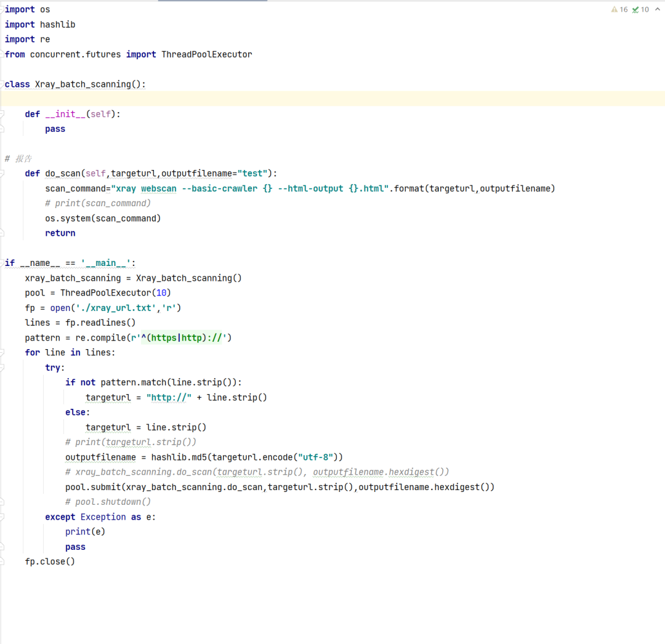Click commented line # print(scan_command)
Viewport: 665px width, 644px height.
pyautogui.click(x=98, y=204)
